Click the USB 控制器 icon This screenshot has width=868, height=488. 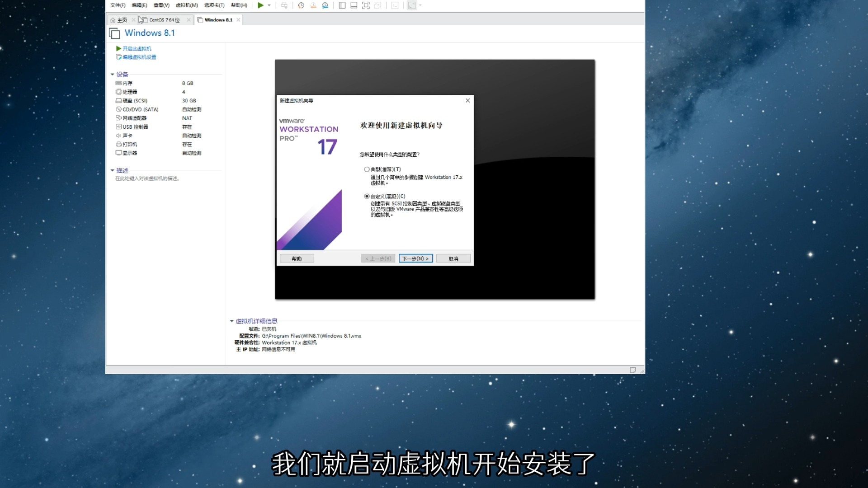tap(118, 127)
